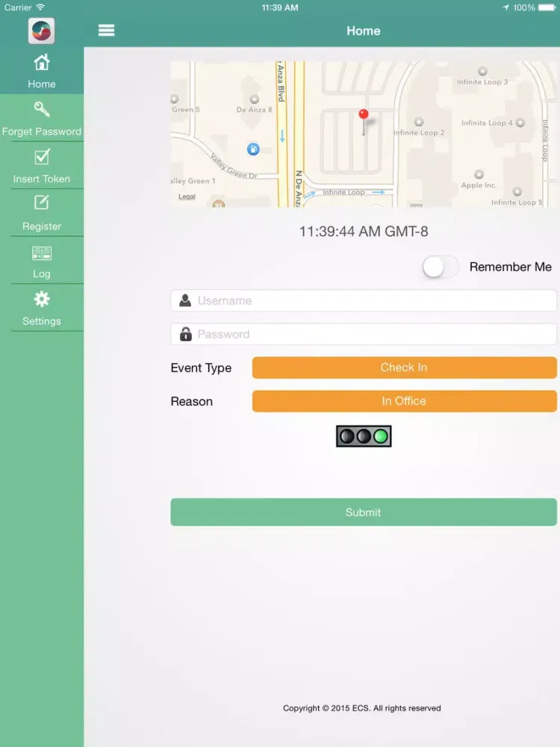Tap the status bar clock 11:39 AM

[x=280, y=7]
